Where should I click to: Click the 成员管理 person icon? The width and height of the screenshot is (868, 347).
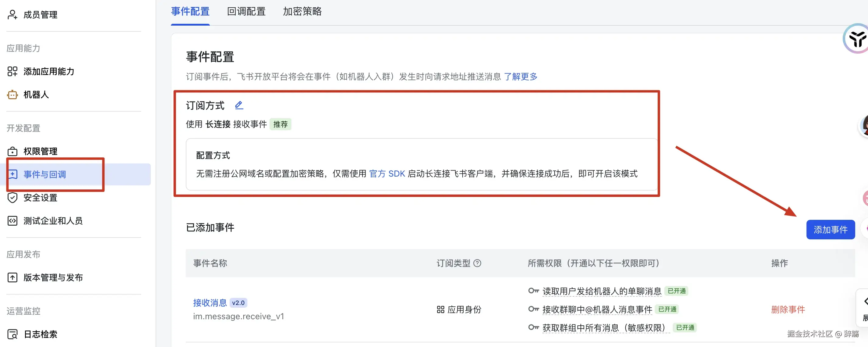coord(12,15)
